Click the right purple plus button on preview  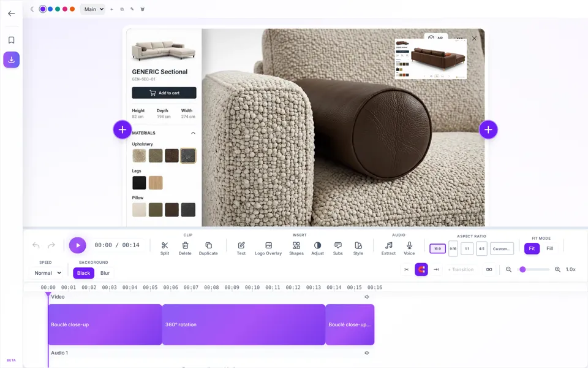[488, 129]
